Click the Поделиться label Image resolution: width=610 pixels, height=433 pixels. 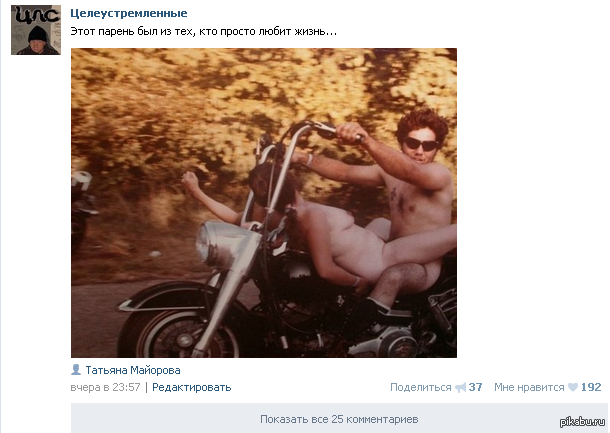click(x=421, y=387)
